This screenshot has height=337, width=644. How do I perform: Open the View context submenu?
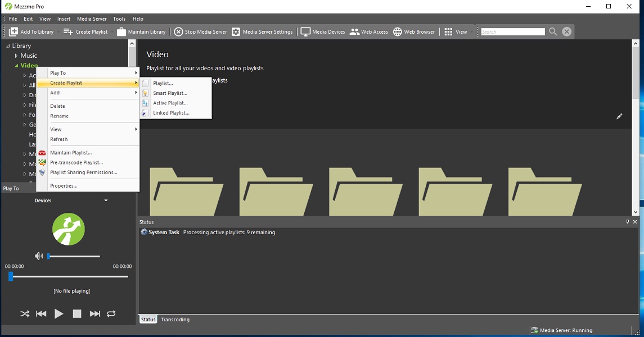point(88,129)
